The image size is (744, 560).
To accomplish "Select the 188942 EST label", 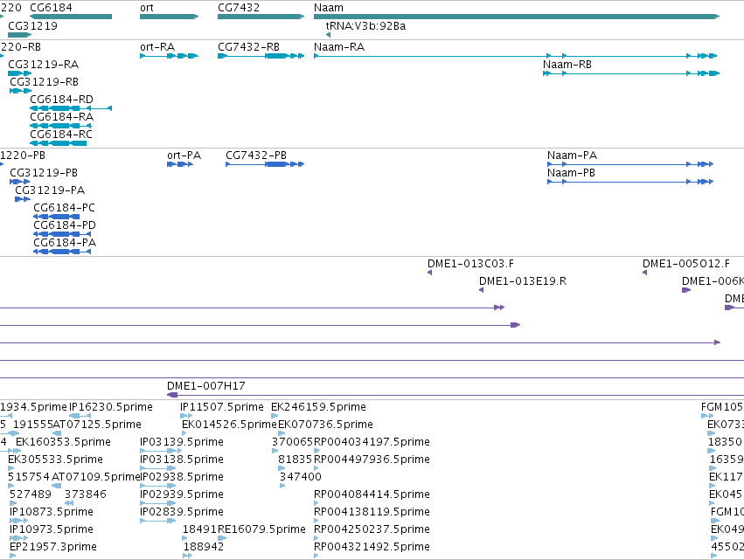I will tap(204, 547).
